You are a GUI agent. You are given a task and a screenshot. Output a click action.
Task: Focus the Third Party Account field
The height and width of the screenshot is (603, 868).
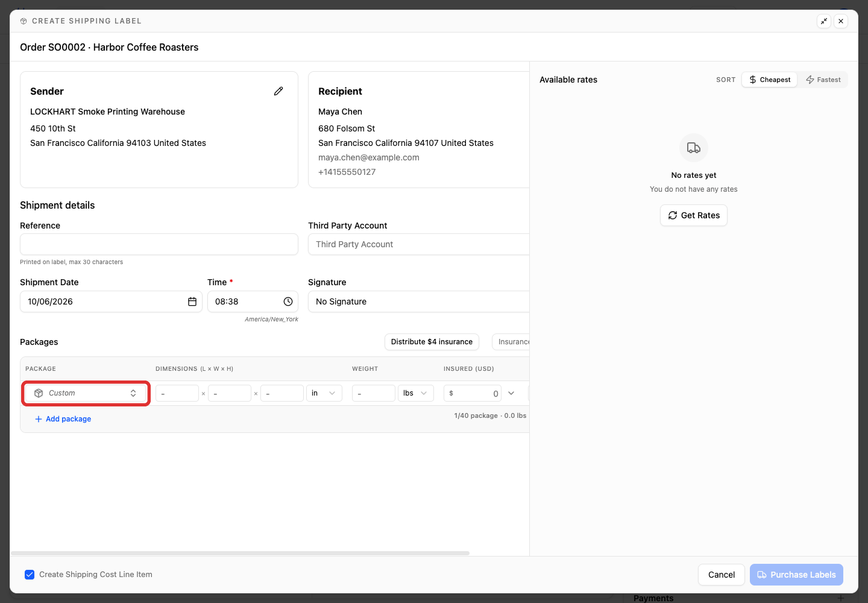tap(419, 244)
